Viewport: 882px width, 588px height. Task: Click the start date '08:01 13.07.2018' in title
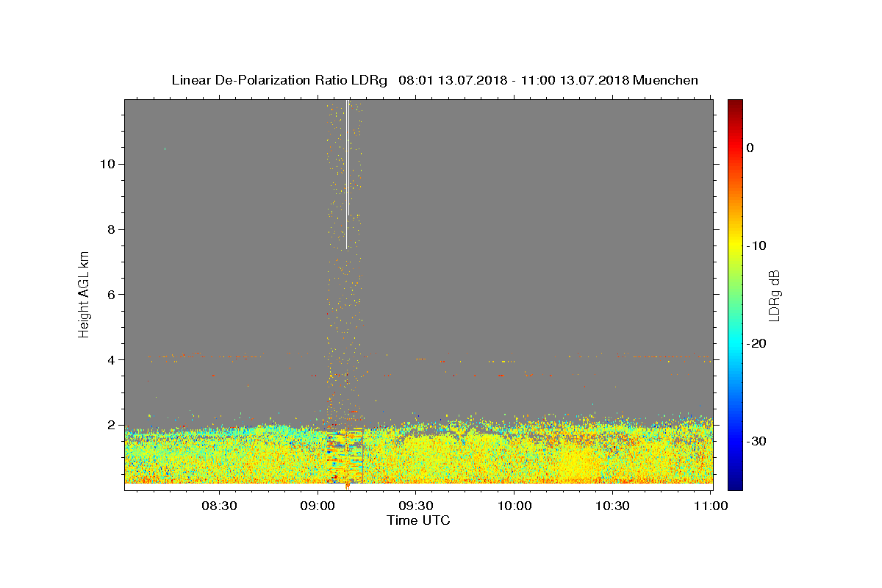pos(452,80)
